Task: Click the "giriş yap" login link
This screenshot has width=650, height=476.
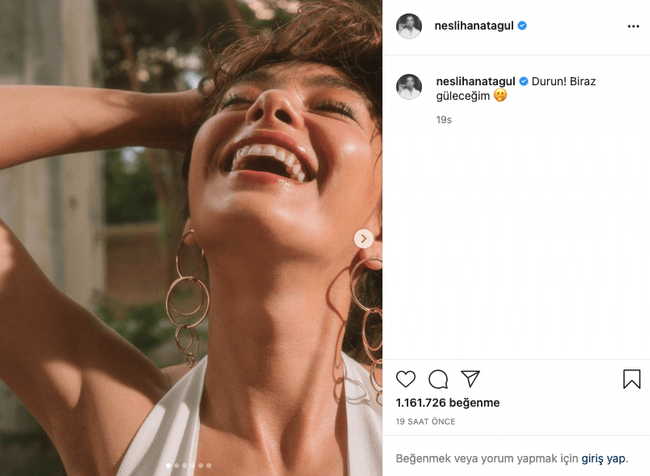Action: (606, 458)
